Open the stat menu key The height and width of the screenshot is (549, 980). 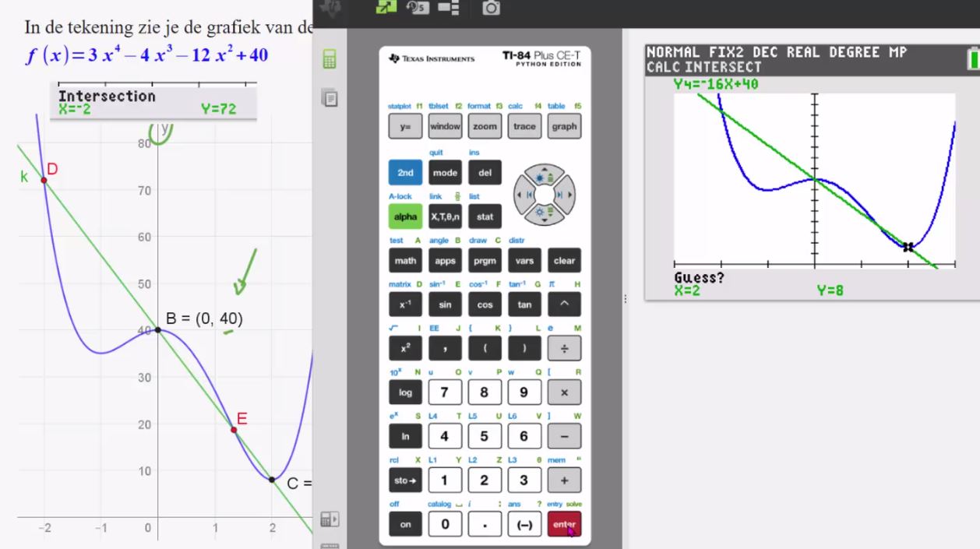tap(485, 216)
